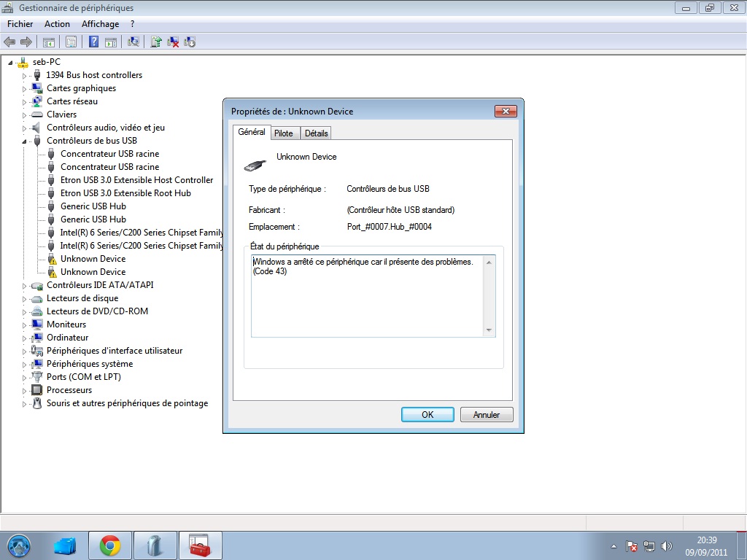Click the uninstall device toolbar icon
Viewport: 747px width, 560px height.
point(173,42)
